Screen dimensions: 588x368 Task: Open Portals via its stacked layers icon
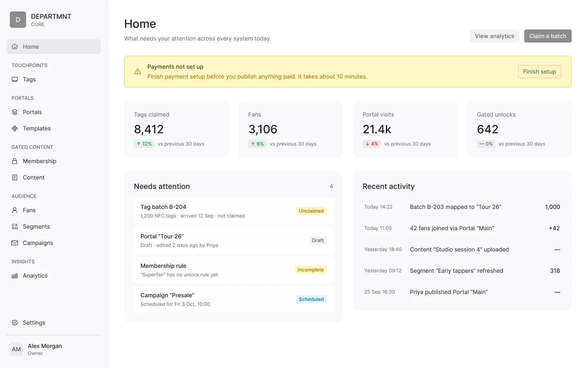[15, 112]
